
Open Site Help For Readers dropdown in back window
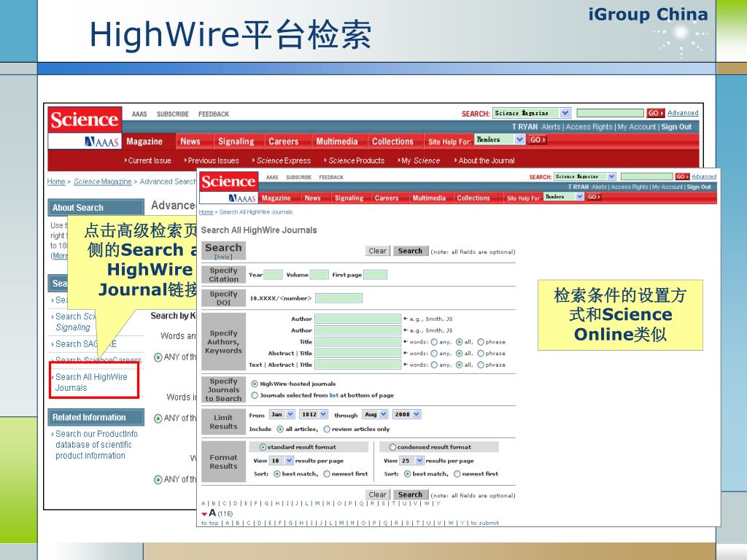[500, 139]
